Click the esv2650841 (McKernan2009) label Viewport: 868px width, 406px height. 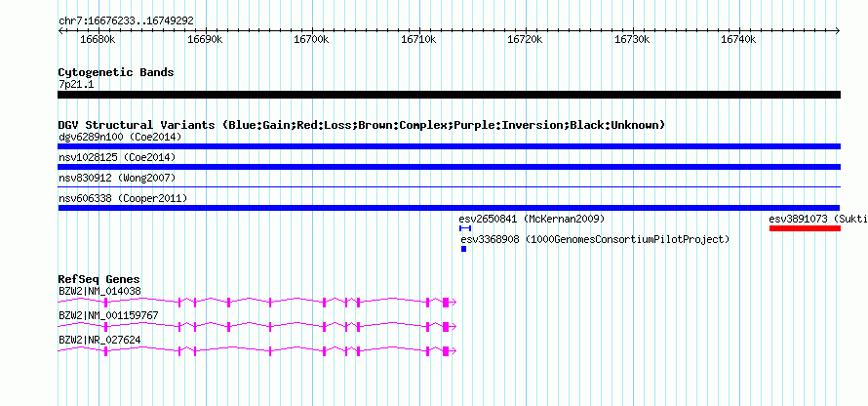532,219
